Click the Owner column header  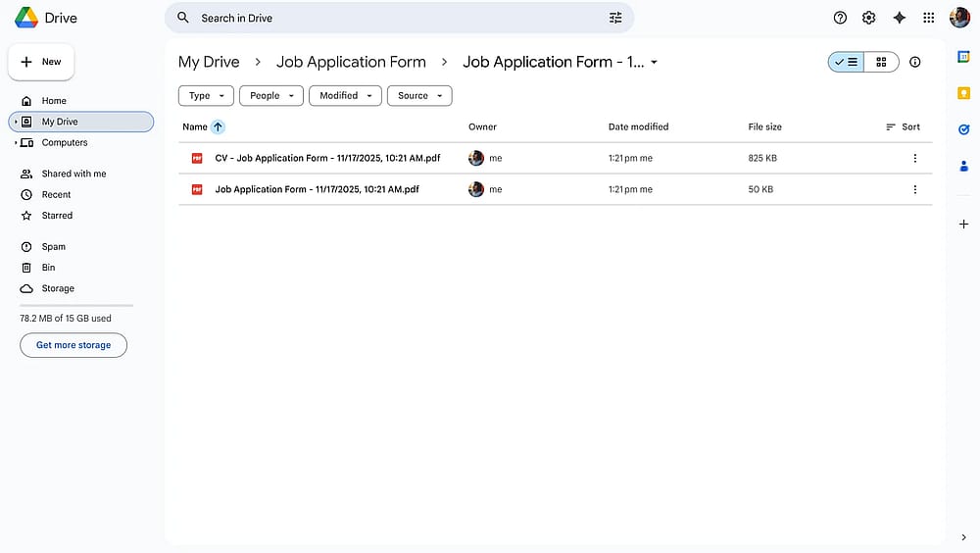(x=482, y=127)
